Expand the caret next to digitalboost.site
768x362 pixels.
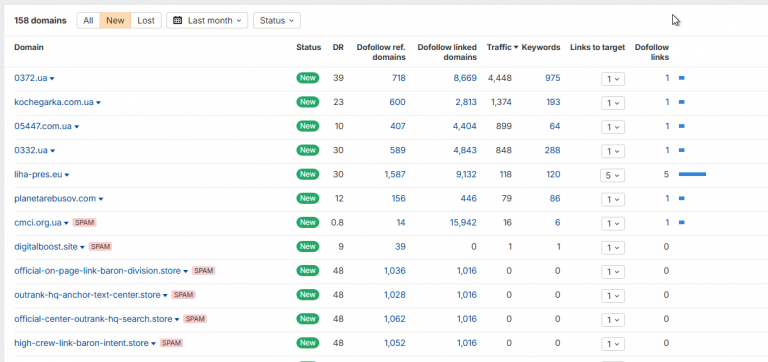82,247
